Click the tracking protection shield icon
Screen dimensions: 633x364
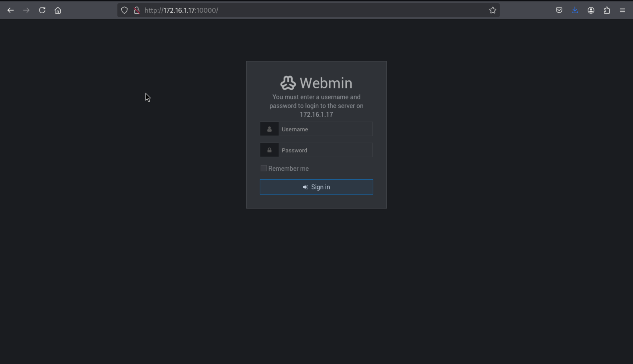pyautogui.click(x=124, y=10)
